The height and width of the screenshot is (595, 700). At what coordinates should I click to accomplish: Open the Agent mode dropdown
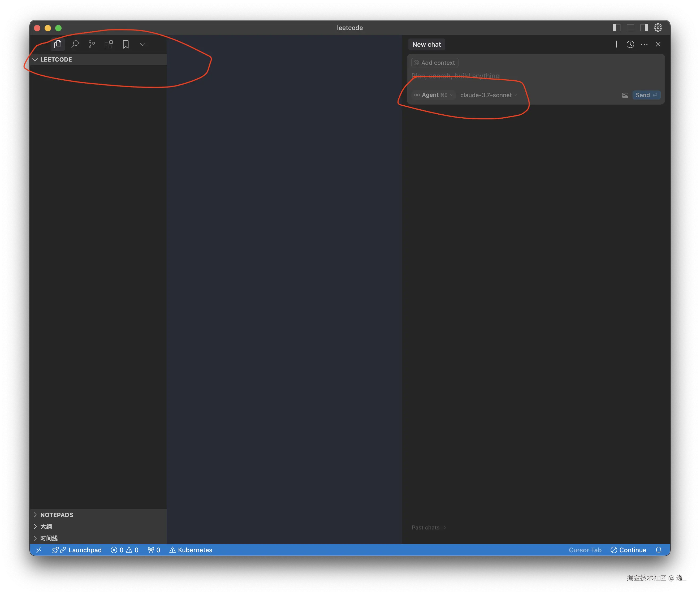coord(434,95)
